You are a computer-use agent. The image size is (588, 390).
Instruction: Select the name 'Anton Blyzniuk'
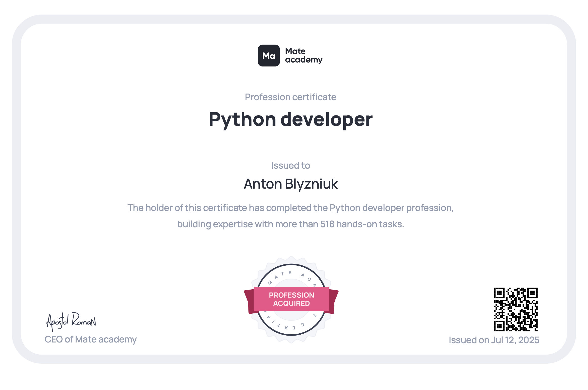pos(291,184)
